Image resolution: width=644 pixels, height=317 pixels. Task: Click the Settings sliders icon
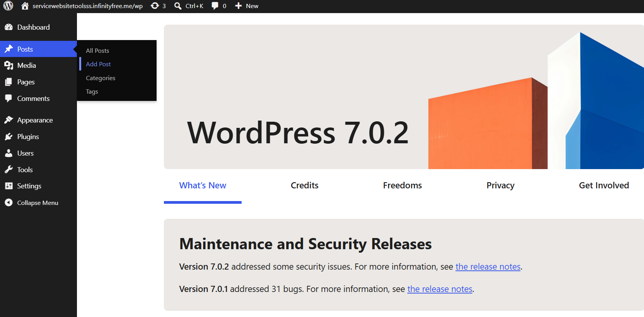(x=8, y=186)
